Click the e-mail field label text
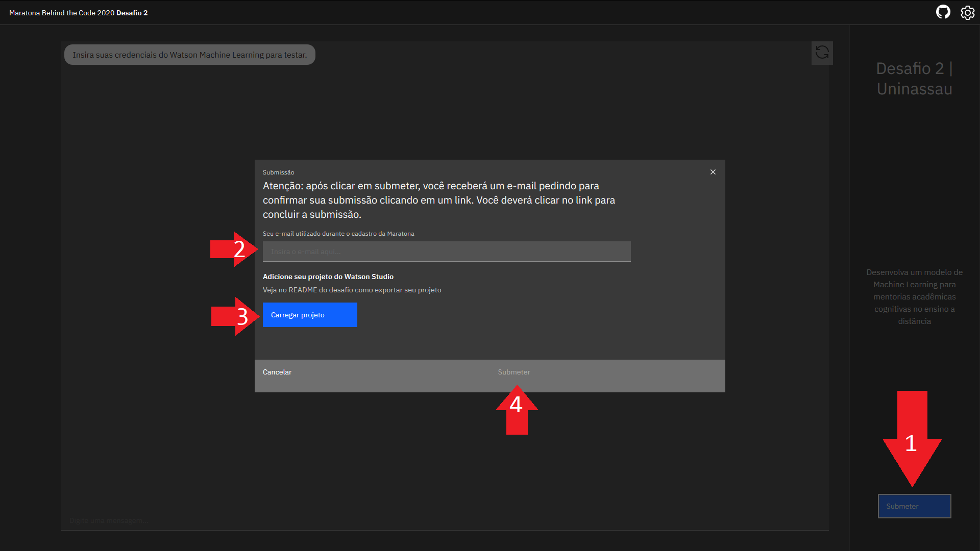980x551 pixels. coord(338,234)
